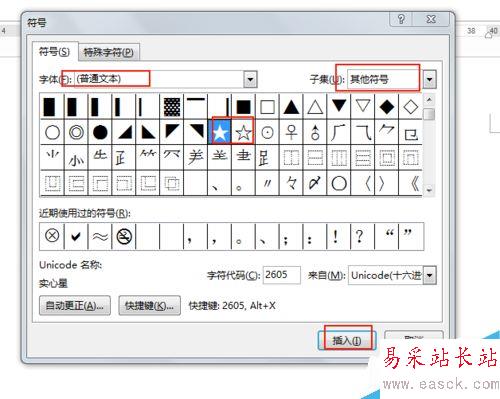Screen dimensions: 500x399
Task: Click the symbol grid scrollbar thumb
Action: [429, 114]
